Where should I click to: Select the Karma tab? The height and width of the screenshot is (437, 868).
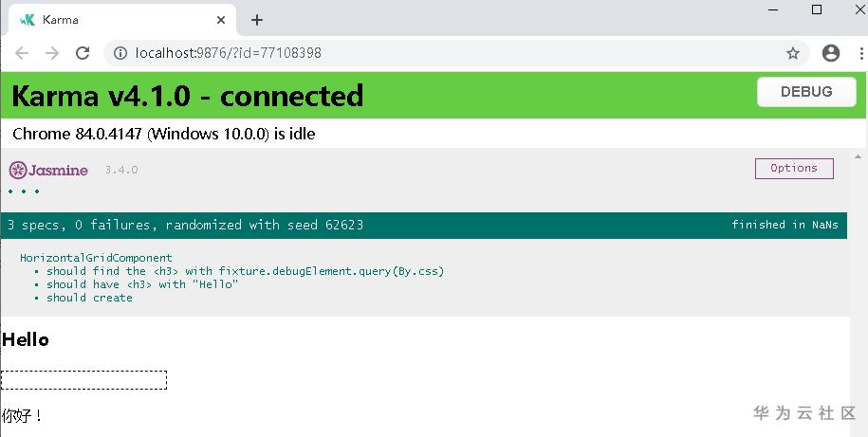(114, 20)
